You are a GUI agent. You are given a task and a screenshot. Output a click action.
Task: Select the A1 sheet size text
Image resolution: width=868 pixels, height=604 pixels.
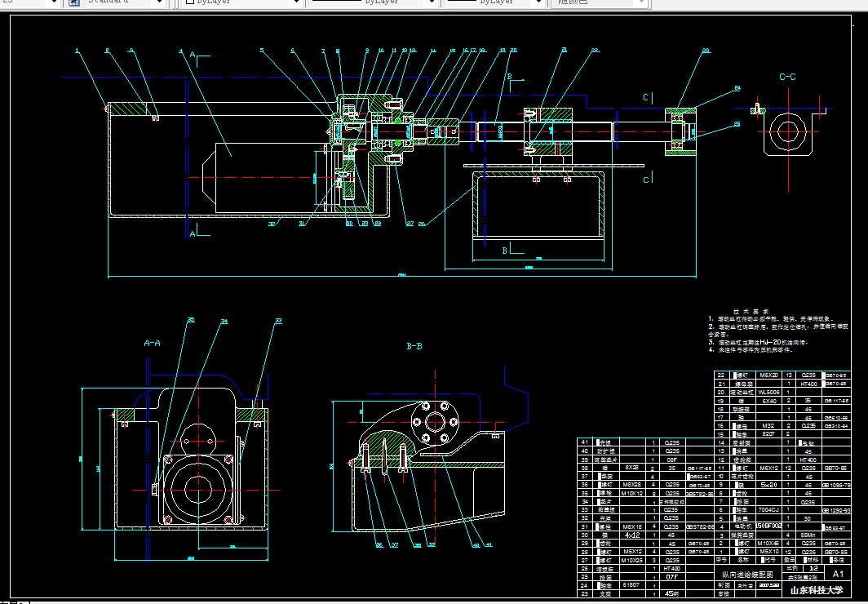point(838,574)
